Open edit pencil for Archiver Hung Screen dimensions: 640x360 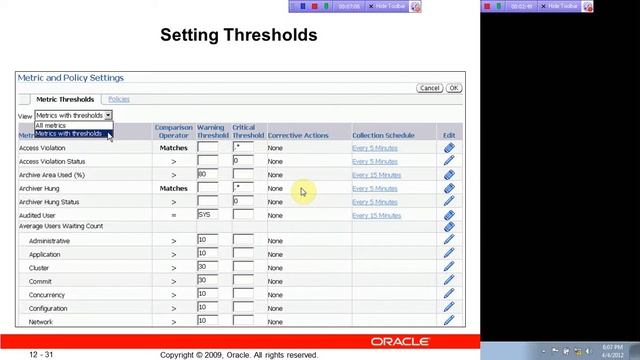coord(449,188)
